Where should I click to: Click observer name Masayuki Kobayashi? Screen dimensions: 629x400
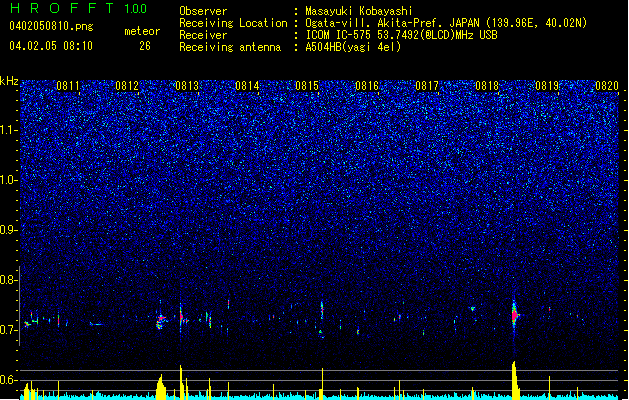[359, 11]
